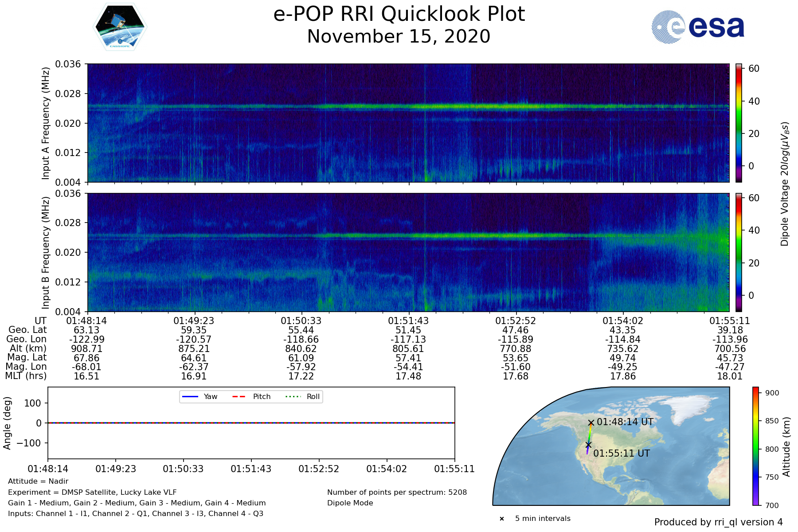Viewport: 798px width, 532px height.
Task: Click the 'Dipole Mode' text
Action: coord(350,503)
